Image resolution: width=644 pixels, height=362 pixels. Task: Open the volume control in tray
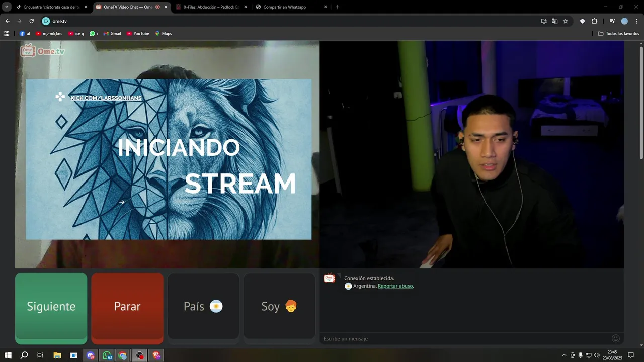597,355
